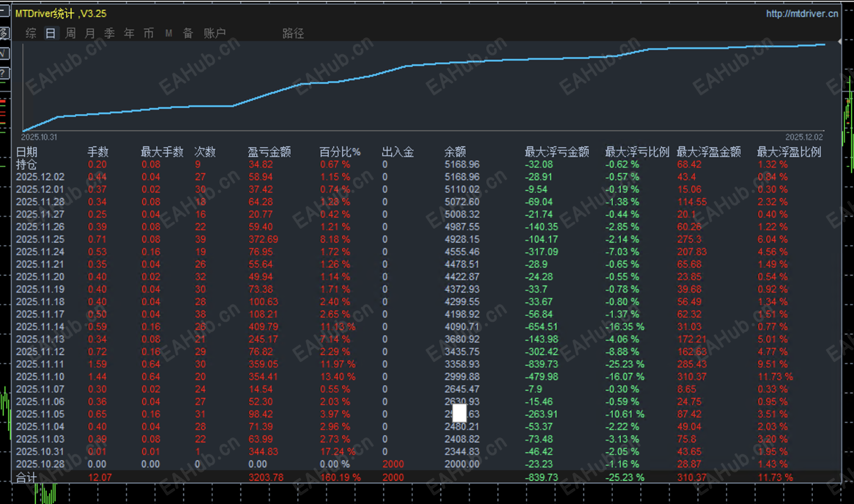Viewport: 854px width, 504px height.
Task: Click the balance value 5110.02
Action: (x=462, y=189)
